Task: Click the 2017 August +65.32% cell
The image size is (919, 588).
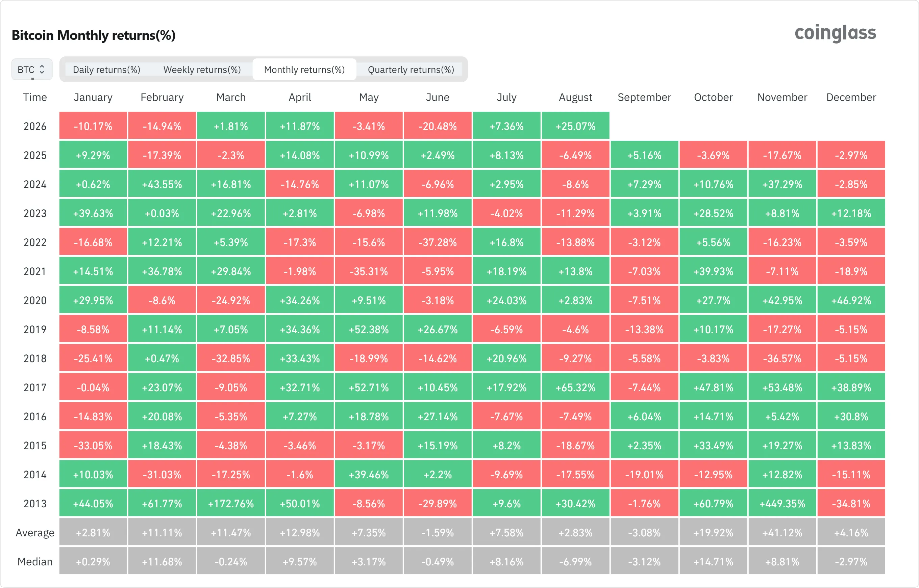Action: (575, 387)
